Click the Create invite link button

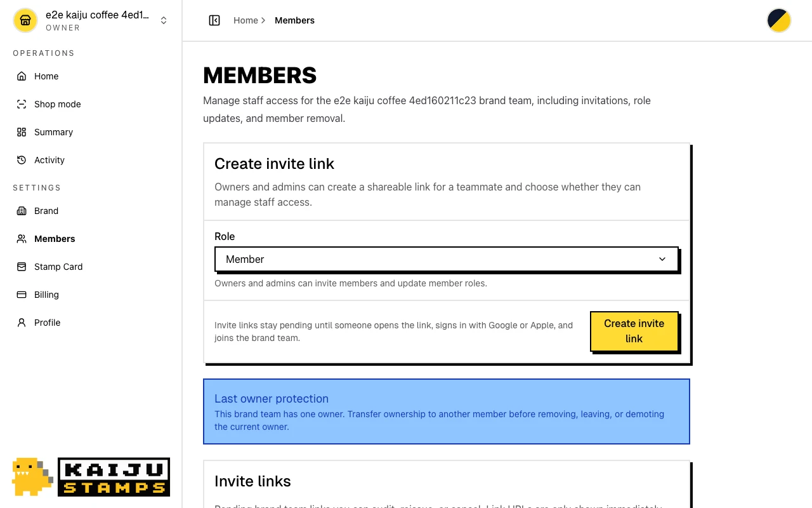pyautogui.click(x=634, y=331)
